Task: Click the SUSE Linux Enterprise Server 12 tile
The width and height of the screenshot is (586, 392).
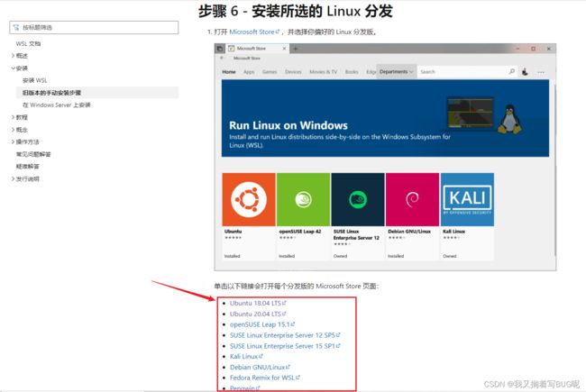Action: click(x=358, y=199)
